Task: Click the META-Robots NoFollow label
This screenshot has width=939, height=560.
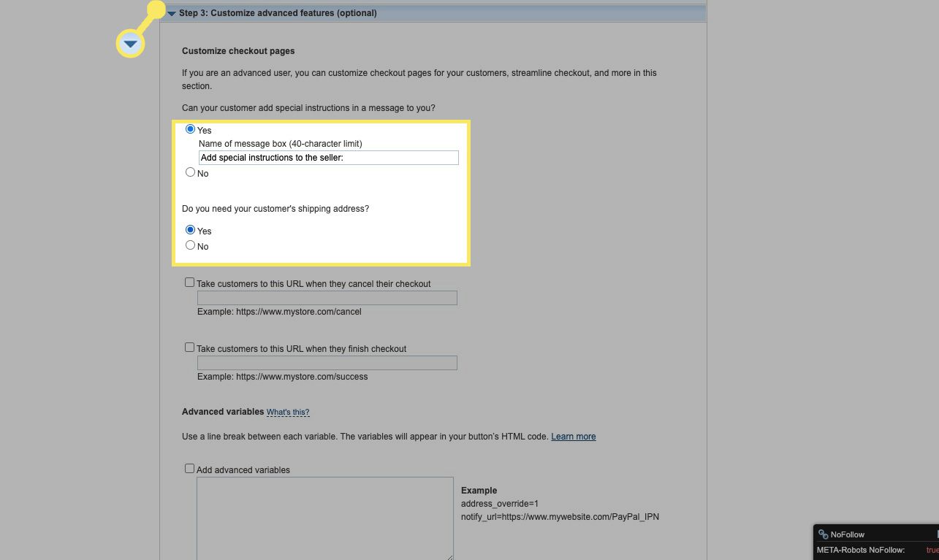Action: click(861, 551)
